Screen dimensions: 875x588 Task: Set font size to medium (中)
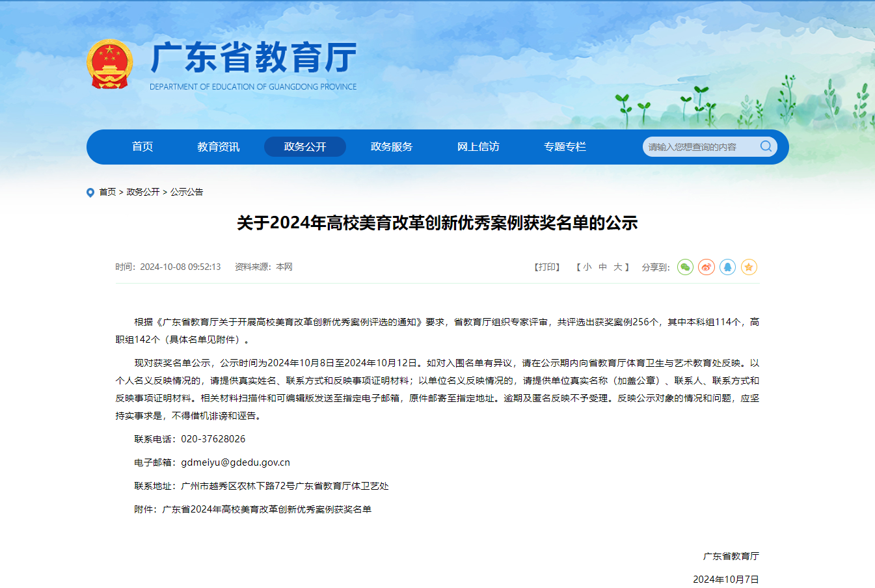click(602, 267)
